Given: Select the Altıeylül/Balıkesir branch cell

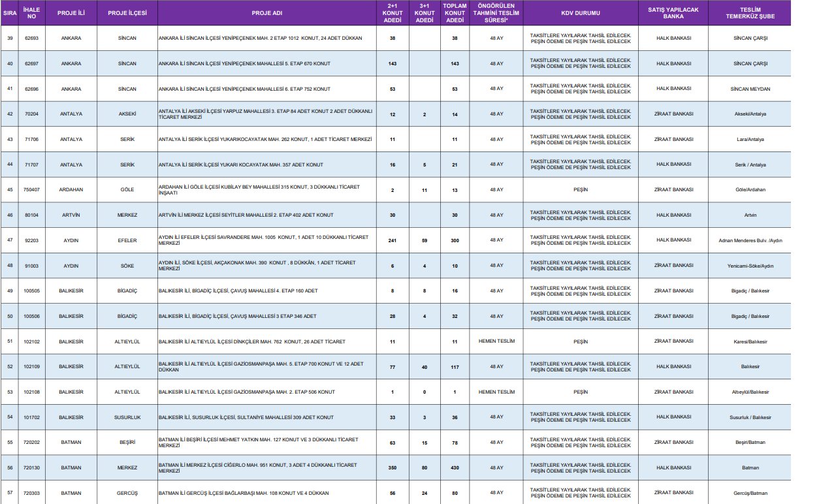Looking at the screenshot, I should (750, 392).
